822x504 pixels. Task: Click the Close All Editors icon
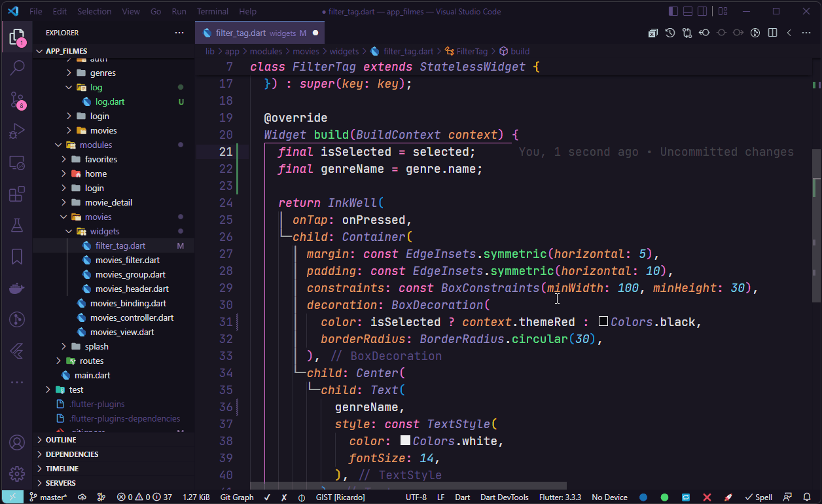tap(653, 33)
